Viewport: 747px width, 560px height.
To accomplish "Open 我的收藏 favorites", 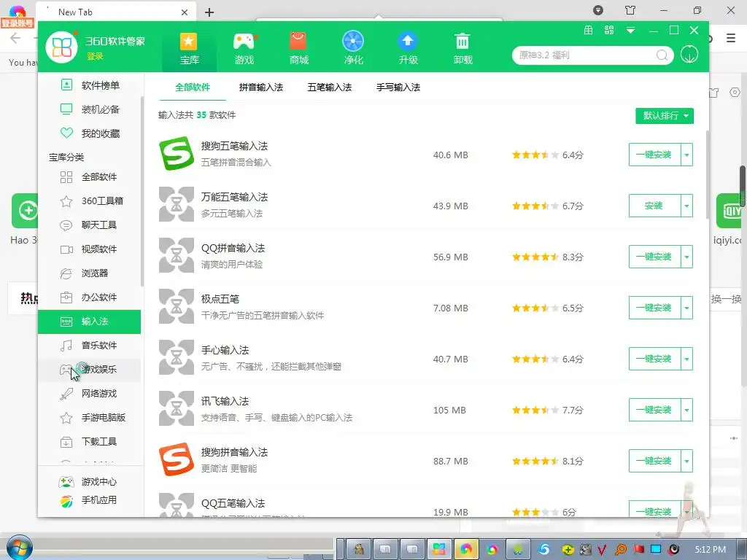I will [90, 133].
